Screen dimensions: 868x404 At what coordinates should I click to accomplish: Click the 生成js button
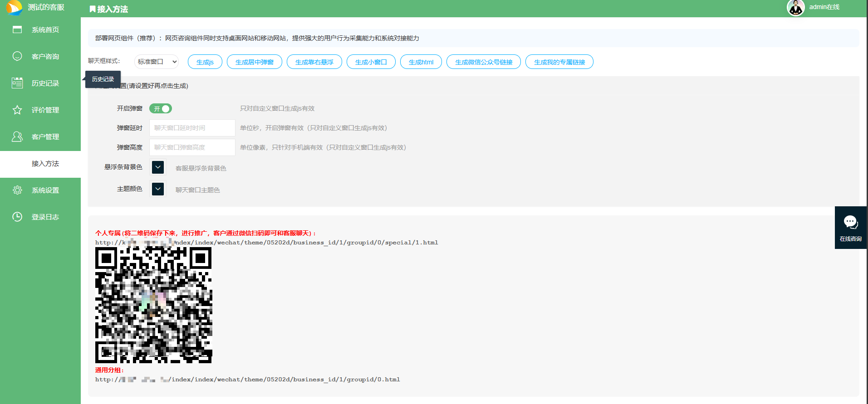(x=205, y=62)
